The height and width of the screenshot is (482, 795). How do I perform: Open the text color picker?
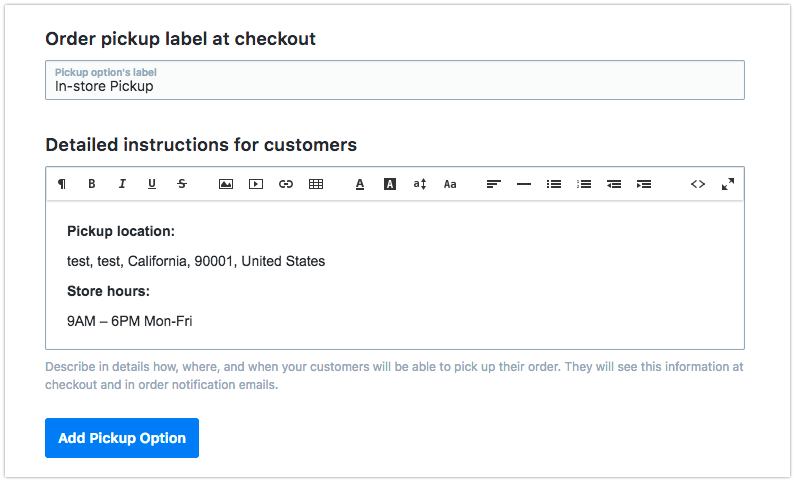360,184
